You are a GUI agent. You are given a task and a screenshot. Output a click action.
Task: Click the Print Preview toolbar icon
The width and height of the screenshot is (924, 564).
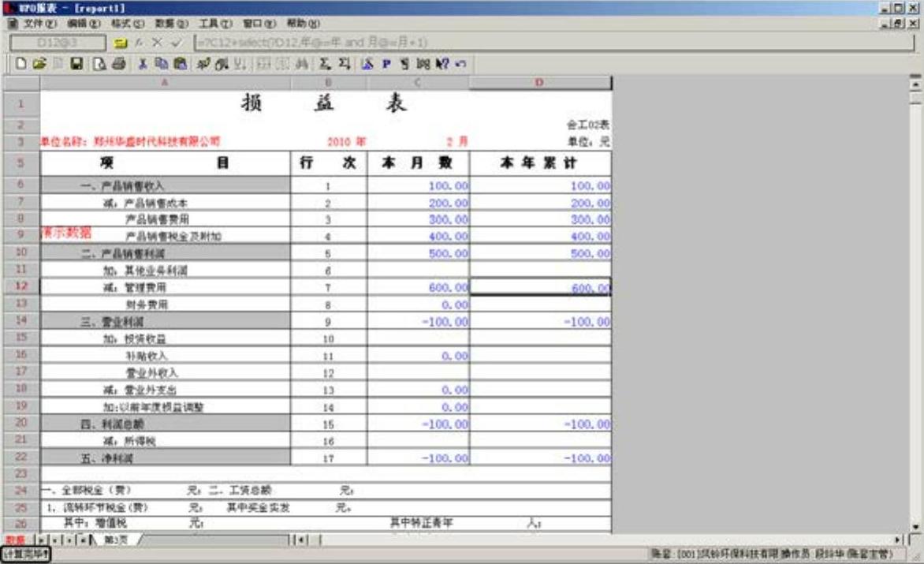coord(99,64)
